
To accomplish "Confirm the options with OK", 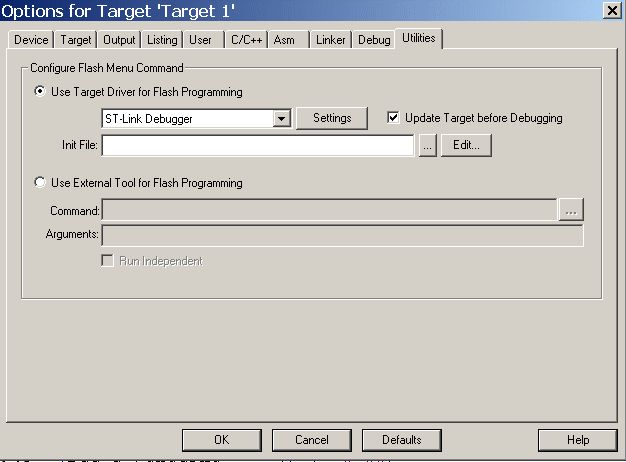I will 222,440.
